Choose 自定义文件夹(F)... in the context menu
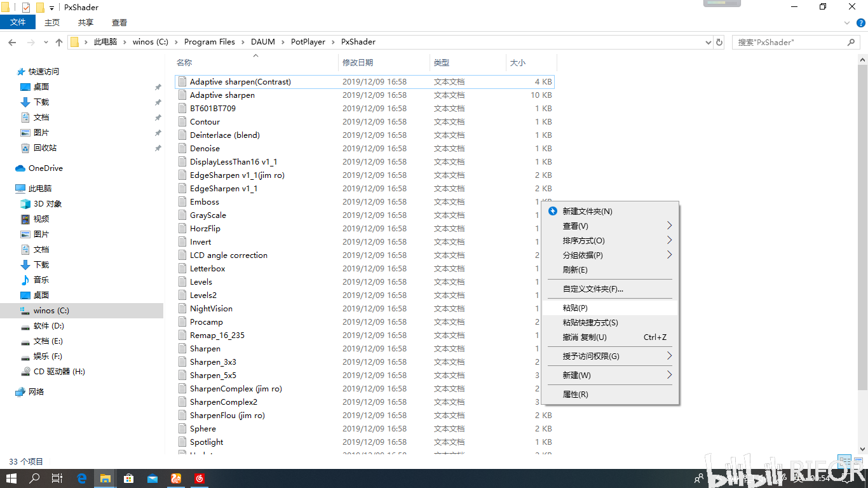This screenshot has height=488, width=868. coord(609,289)
